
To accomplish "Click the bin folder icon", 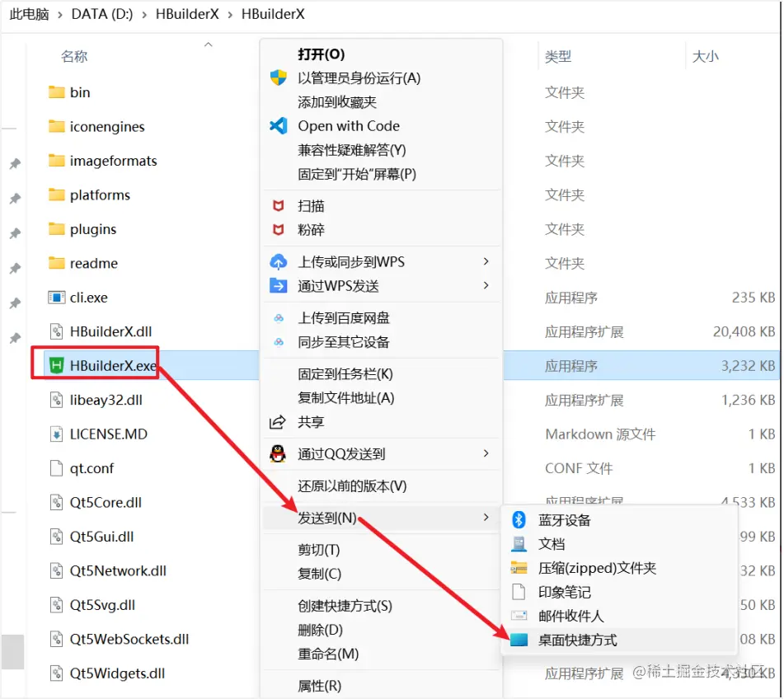I will 57,92.
